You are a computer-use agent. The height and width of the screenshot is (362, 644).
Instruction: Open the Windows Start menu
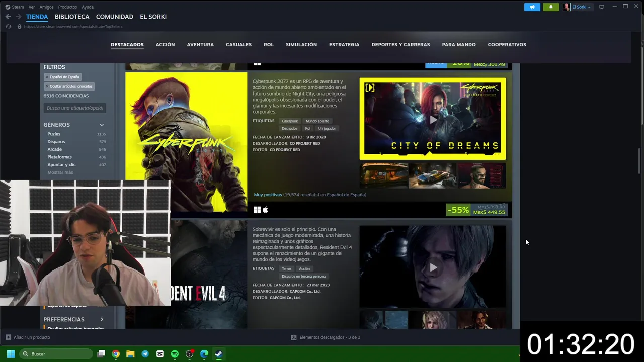pos(11,354)
